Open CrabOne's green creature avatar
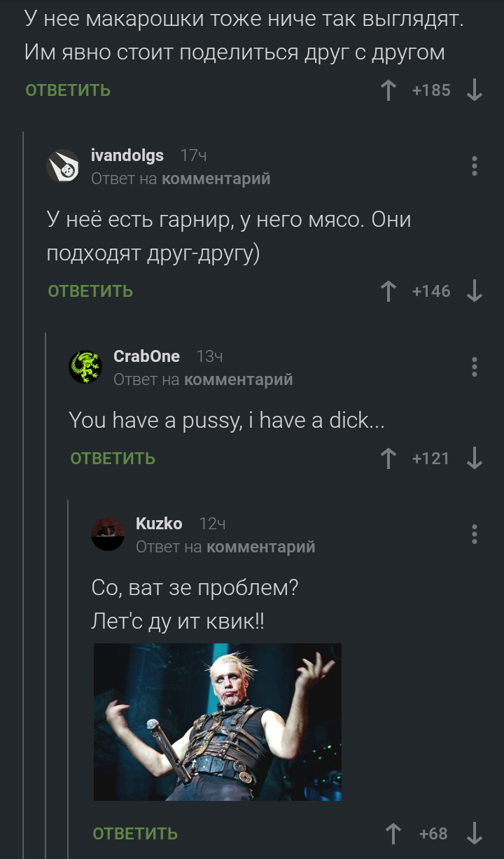 85,367
